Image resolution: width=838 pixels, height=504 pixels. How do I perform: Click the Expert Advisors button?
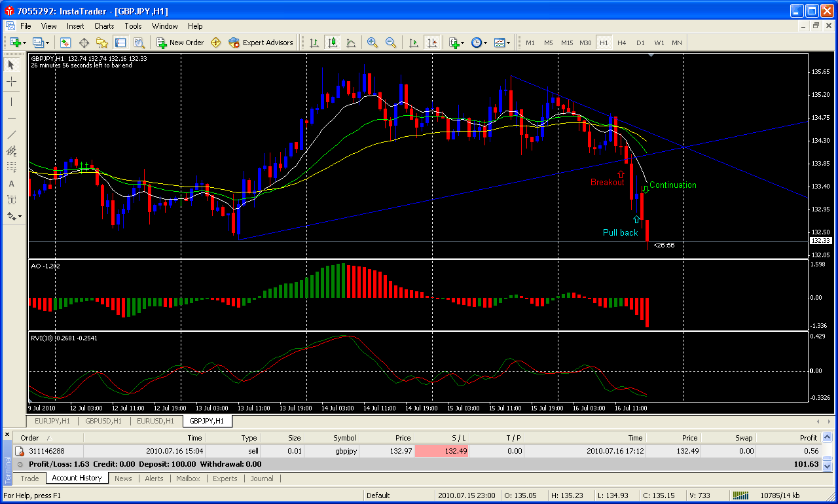point(261,43)
